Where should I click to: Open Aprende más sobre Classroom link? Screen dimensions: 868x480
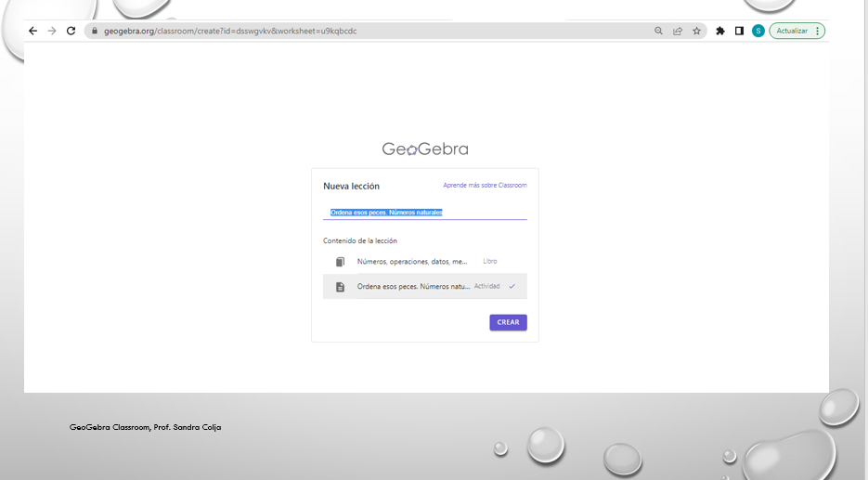coord(485,185)
